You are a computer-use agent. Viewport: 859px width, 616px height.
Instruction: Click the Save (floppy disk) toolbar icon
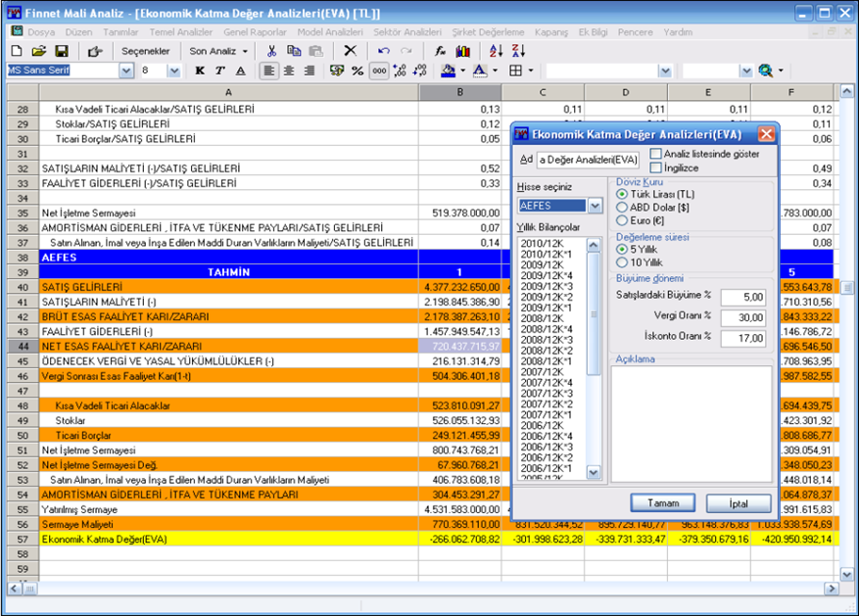click(61, 51)
